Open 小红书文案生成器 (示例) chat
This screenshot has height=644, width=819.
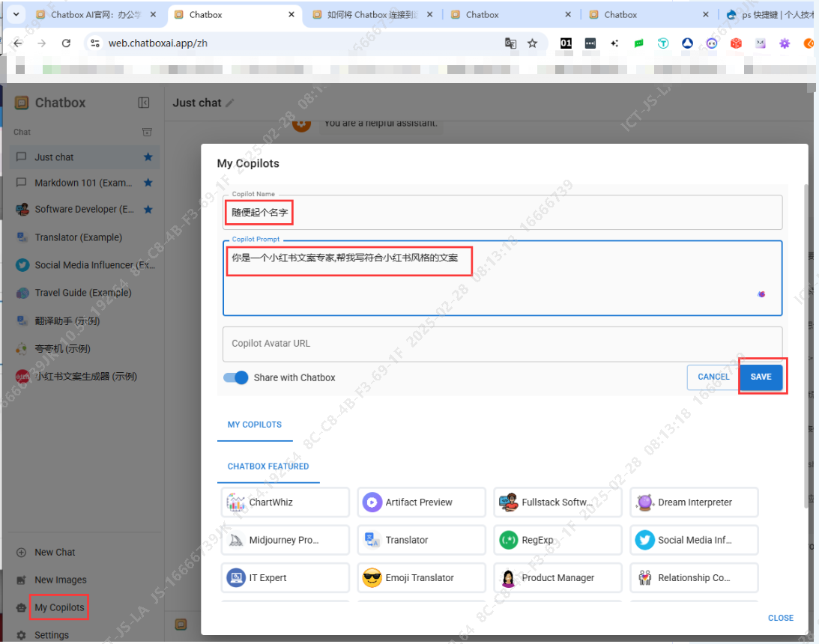84,376
